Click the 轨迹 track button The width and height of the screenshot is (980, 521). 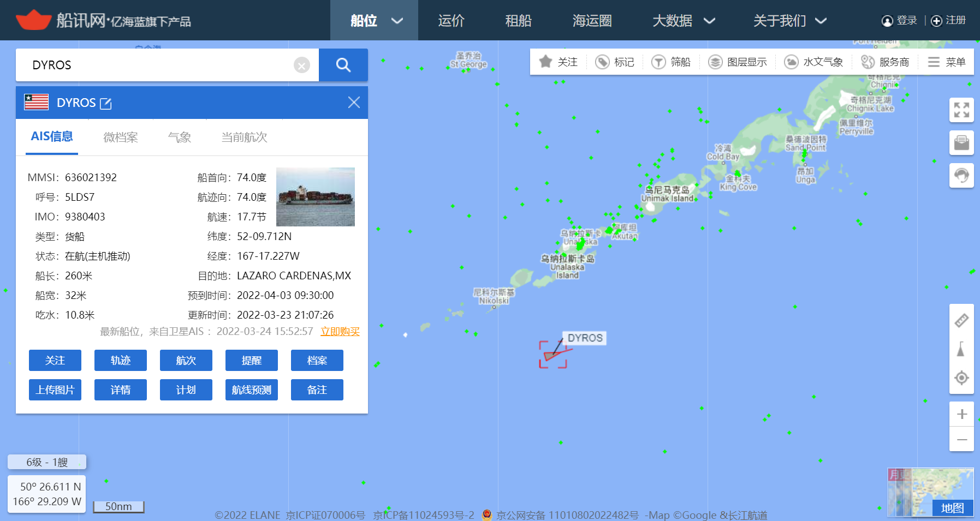pos(121,361)
